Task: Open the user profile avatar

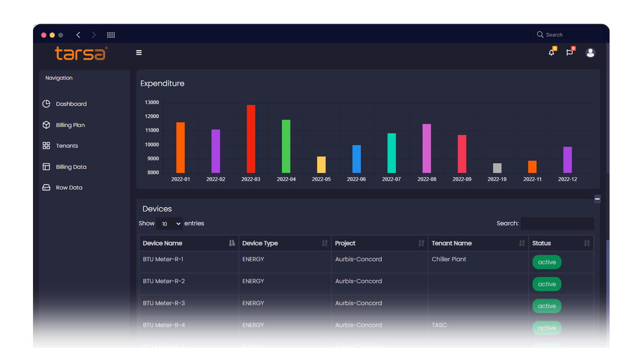Action: 590,53
